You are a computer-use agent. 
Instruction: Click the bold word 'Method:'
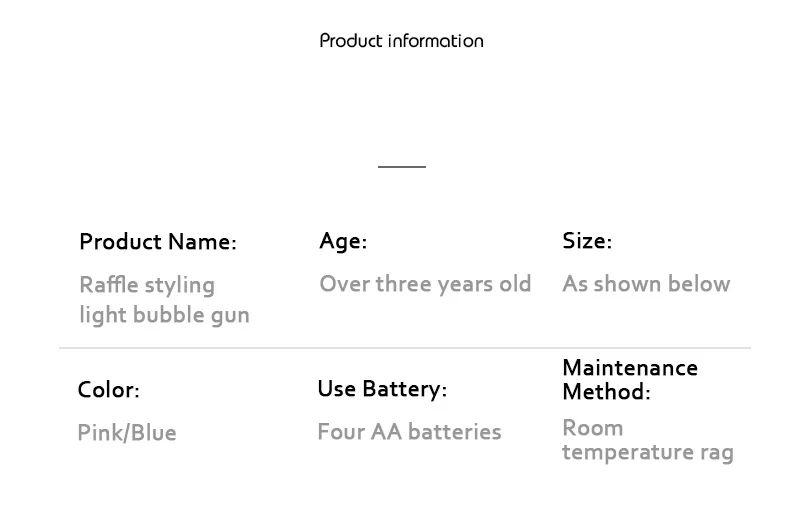click(x=606, y=392)
